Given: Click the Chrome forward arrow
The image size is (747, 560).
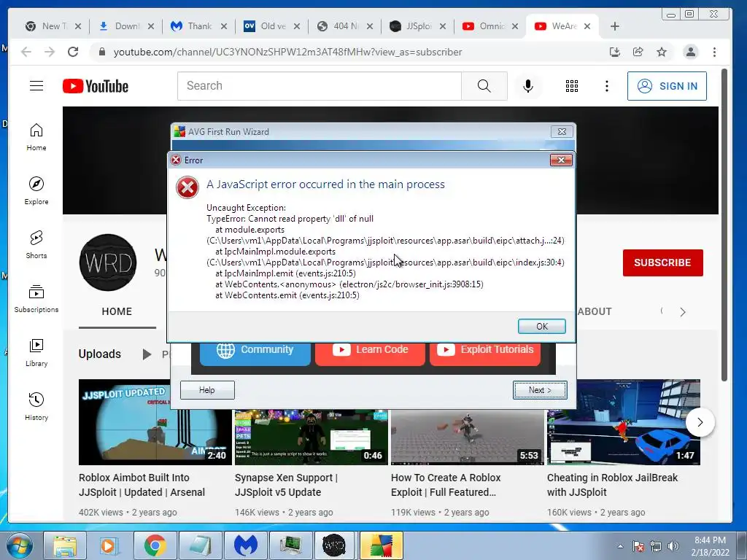Looking at the screenshot, I should click(x=50, y=52).
